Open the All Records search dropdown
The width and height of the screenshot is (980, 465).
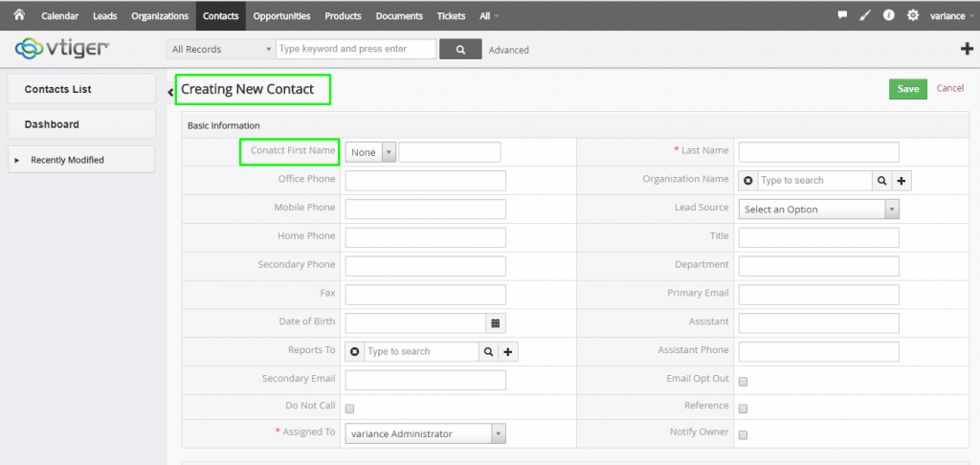point(221,50)
